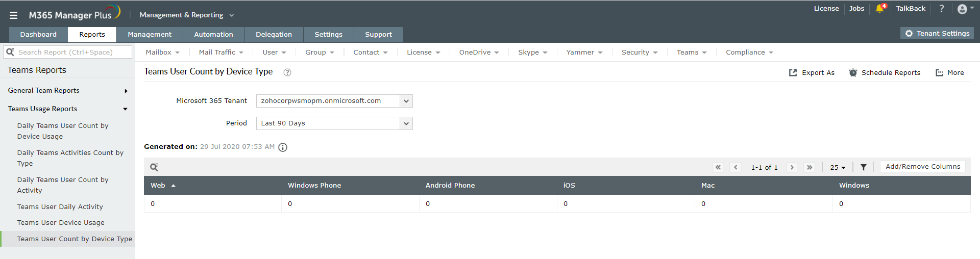Open the User reports dropdown
Viewport: 980px width, 259px height.
point(274,53)
